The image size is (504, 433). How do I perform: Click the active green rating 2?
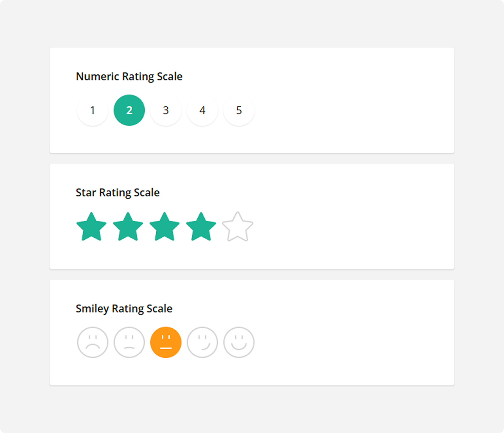(129, 110)
